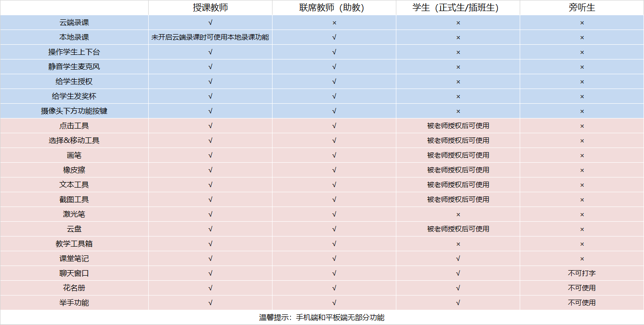Click 不可打字 in the 聊天窗口 row
Screen dimensions: 644x325
(582, 273)
